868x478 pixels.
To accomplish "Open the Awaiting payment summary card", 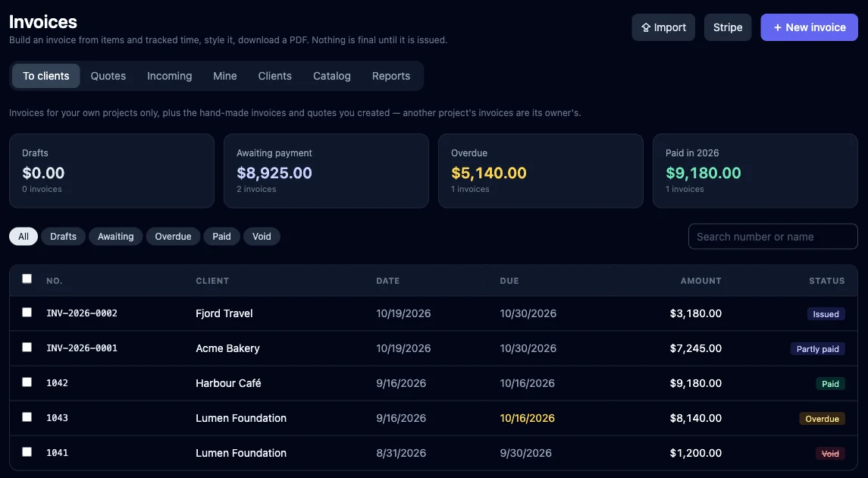I will (326, 171).
